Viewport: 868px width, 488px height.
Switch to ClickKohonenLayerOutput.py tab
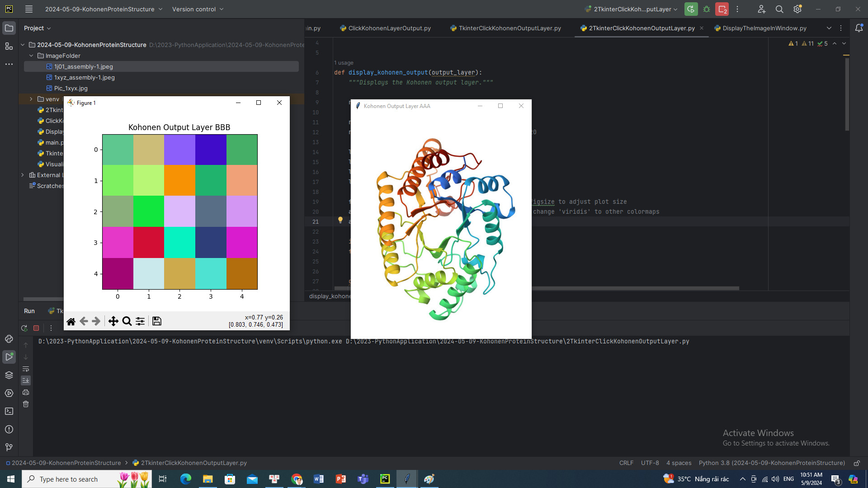tap(389, 28)
